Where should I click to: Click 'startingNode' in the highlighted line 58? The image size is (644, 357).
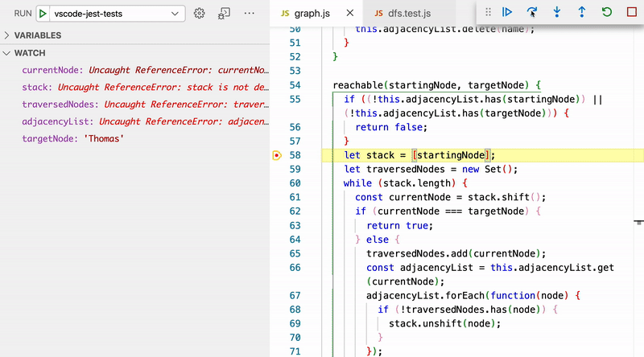tap(451, 155)
